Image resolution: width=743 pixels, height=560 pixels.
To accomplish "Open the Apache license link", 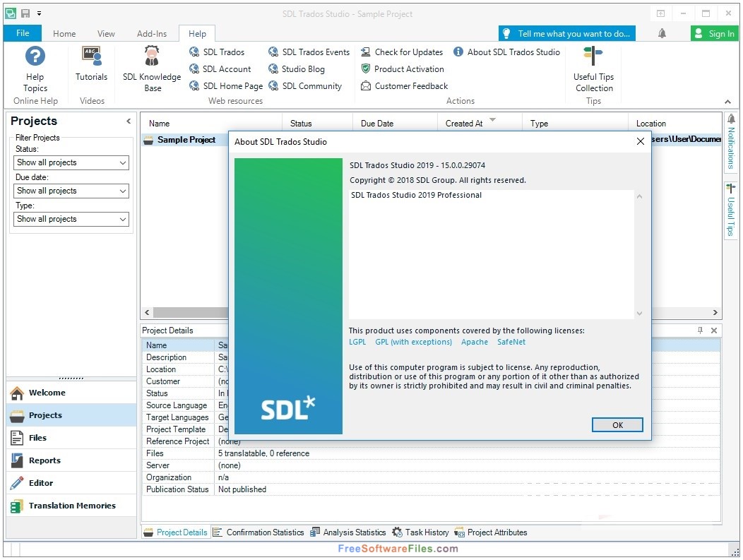I will click(x=475, y=342).
